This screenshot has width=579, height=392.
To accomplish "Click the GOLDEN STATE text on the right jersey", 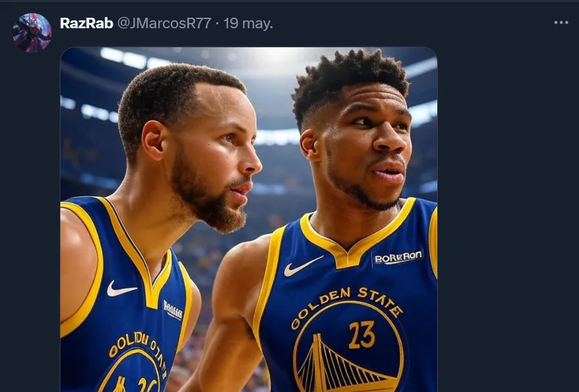I will (346, 305).
